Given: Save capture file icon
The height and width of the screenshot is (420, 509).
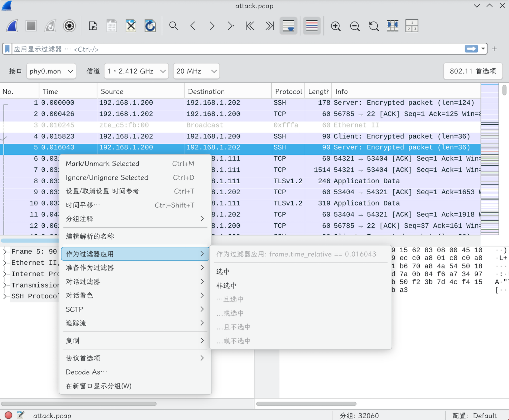Looking at the screenshot, I should 112,26.
